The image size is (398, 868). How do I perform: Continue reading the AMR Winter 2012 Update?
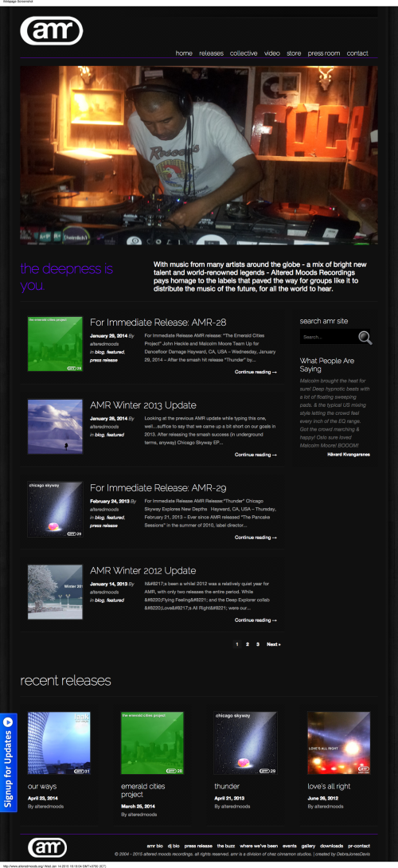click(x=256, y=620)
